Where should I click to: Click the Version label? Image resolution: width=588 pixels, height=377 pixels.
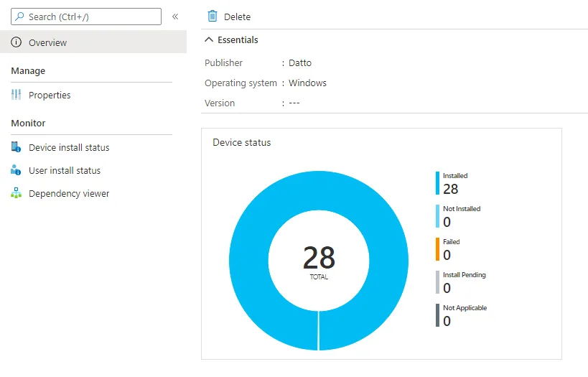(x=220, y=103)
